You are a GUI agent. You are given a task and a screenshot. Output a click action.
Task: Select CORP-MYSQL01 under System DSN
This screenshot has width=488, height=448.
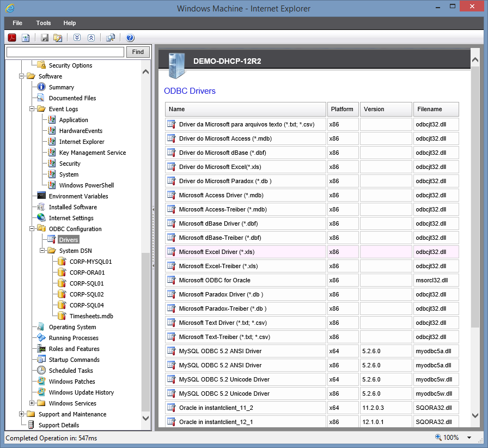coord(90,262)
